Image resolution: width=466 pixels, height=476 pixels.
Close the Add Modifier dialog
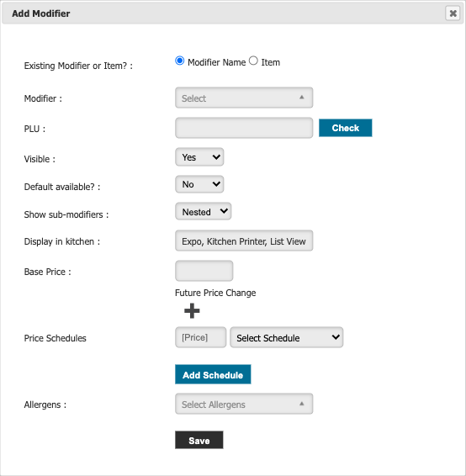click(453, 13)
